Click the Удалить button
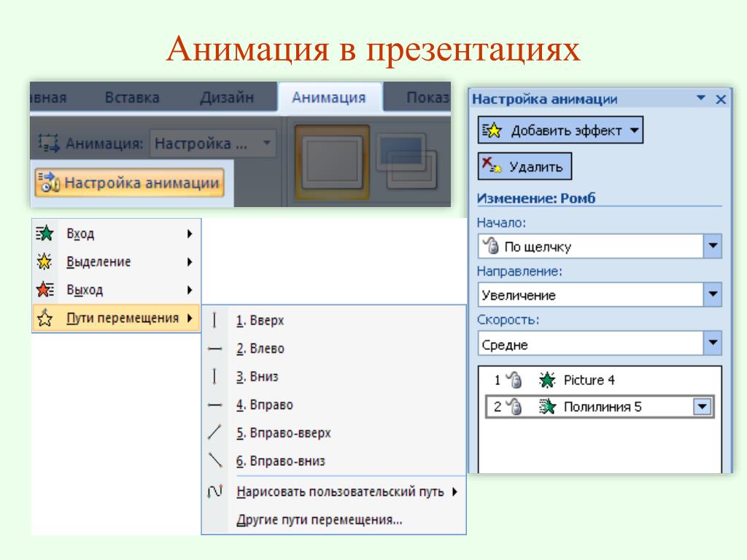Screen dimensions: 747x560 (x=525, y=166)
